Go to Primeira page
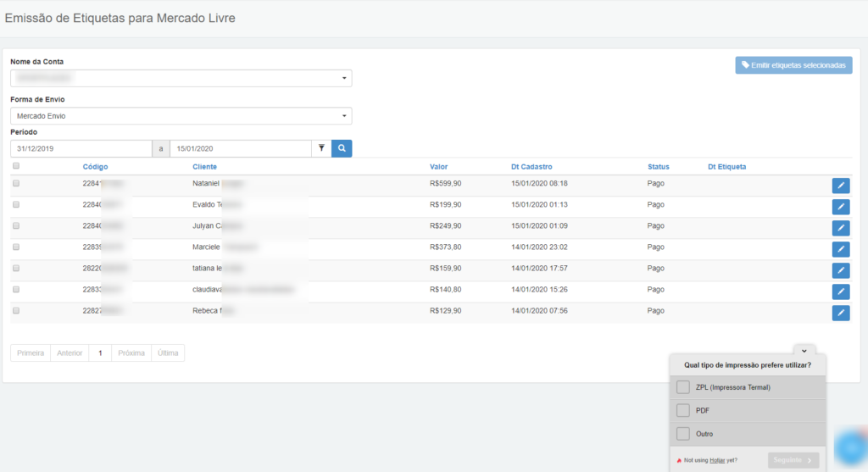 coord(31,353)
